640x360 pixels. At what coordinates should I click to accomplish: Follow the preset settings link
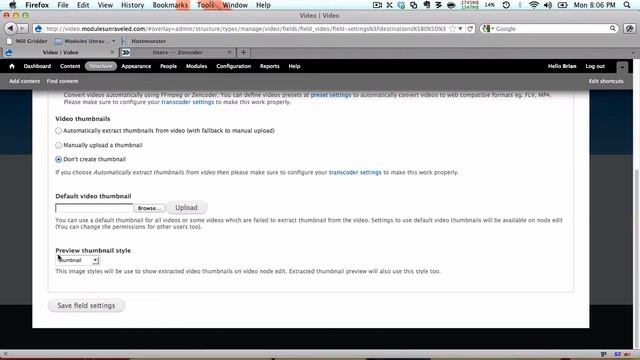(331, 95)
